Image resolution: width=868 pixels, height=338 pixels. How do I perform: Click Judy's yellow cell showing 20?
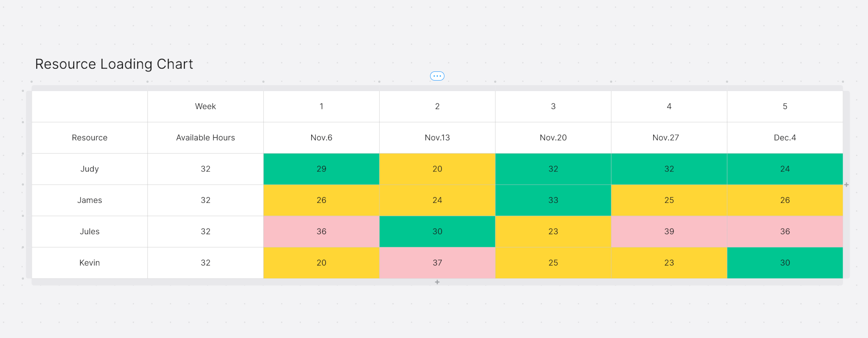tap(437, 169)
